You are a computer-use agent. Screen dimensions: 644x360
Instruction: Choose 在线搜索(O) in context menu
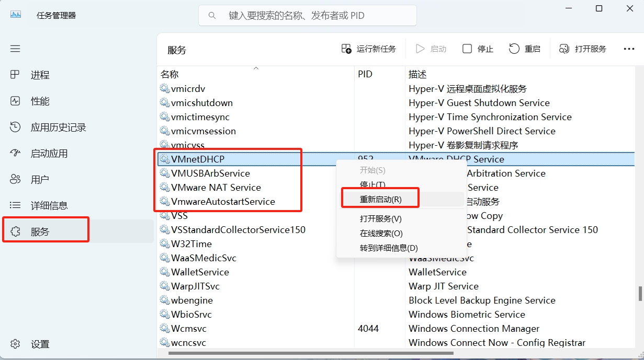point(402,233)
